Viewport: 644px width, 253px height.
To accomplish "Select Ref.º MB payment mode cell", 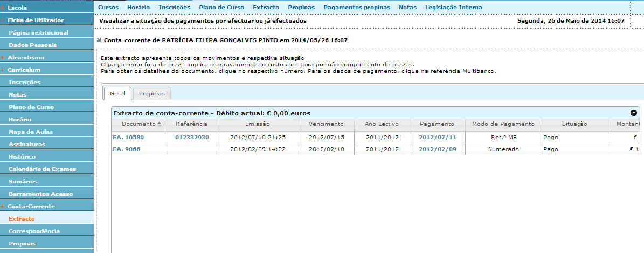I will (503, 138).
